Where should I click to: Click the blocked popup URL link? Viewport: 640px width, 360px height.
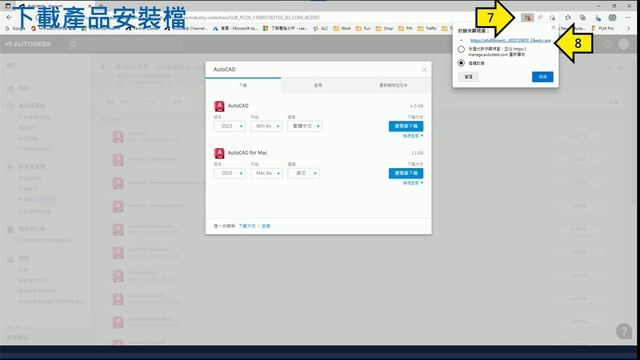[511, 40]
